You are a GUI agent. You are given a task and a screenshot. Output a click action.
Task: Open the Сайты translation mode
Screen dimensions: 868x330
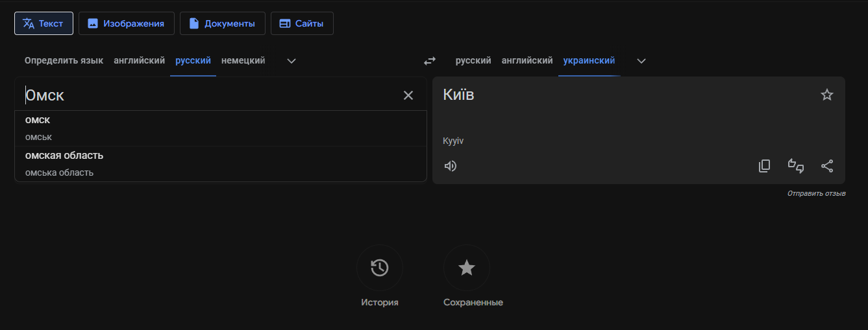point(302,23)
